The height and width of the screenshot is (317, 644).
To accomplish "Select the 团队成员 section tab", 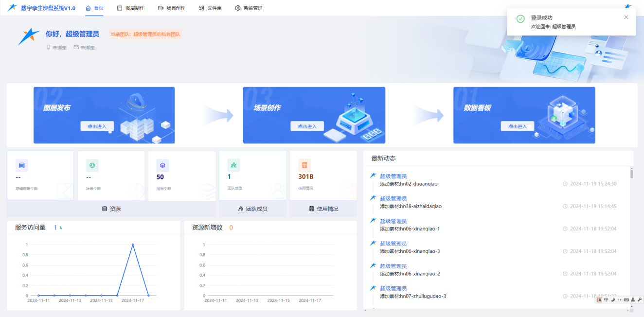I will tap(252, 209).
